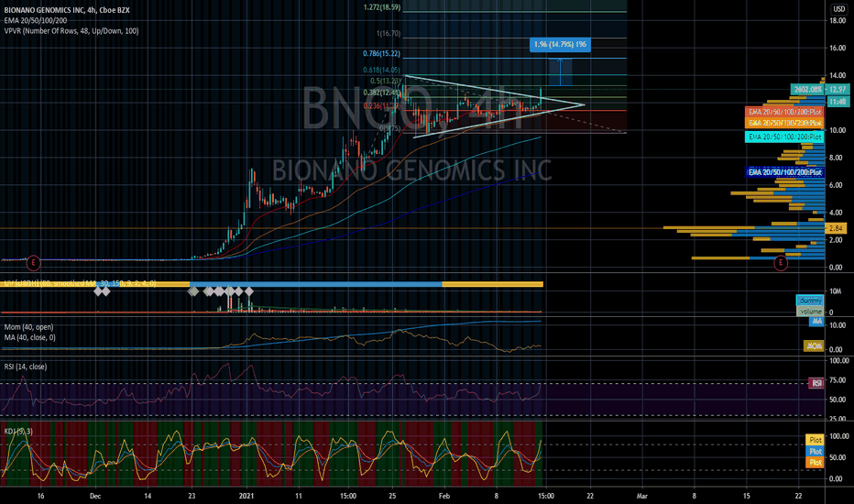Click the 11:48 bar countdown label
854x504 pixels.
[x=838, y=102]
